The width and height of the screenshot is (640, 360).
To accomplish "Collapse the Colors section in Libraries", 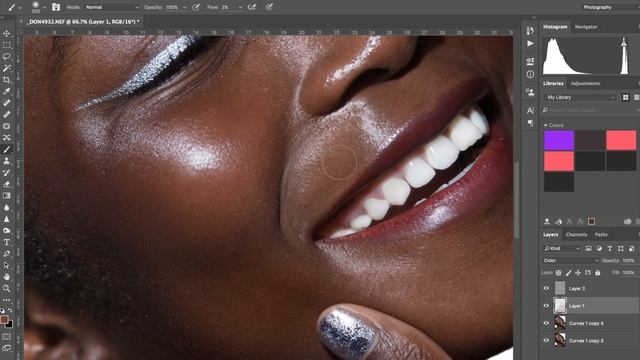I will tap(546, 125).
